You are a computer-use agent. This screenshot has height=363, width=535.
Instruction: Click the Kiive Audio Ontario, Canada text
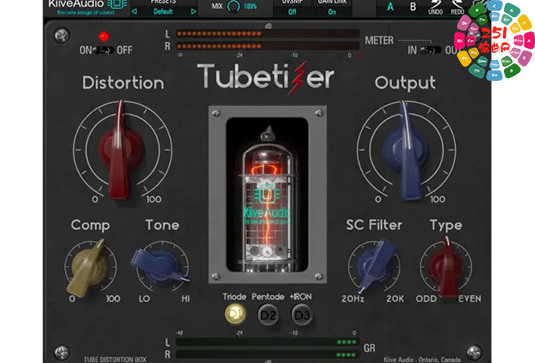point(422,360)
